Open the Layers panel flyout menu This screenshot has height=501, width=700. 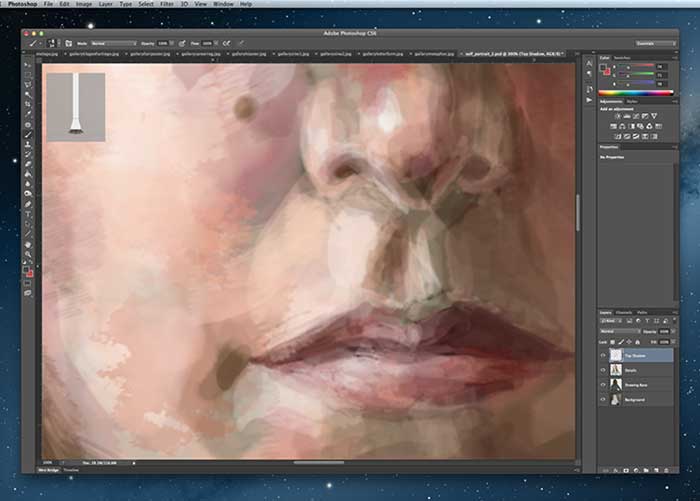(675, 313)
